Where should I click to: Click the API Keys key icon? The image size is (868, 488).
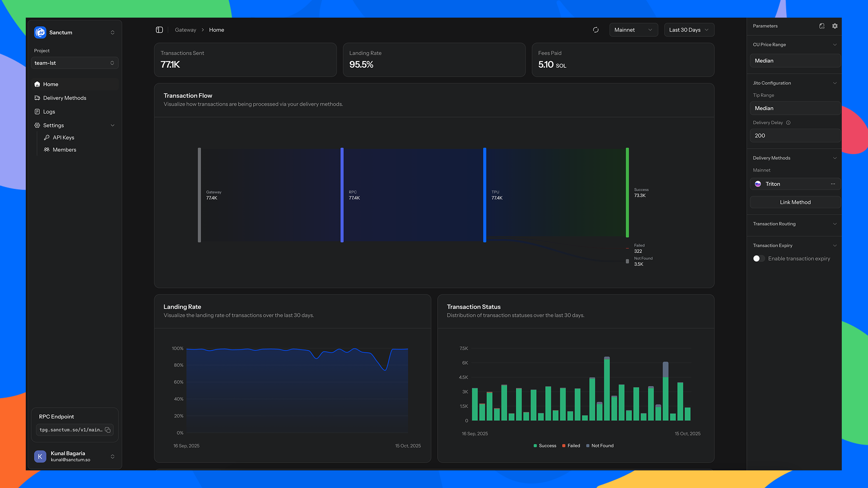point(47,137)
